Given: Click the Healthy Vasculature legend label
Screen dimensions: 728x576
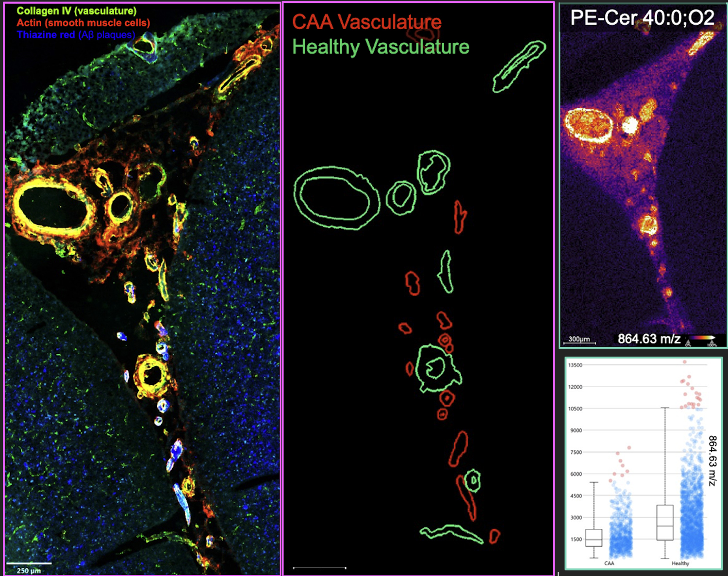Looking at the screenshot, I should [381, 47].
